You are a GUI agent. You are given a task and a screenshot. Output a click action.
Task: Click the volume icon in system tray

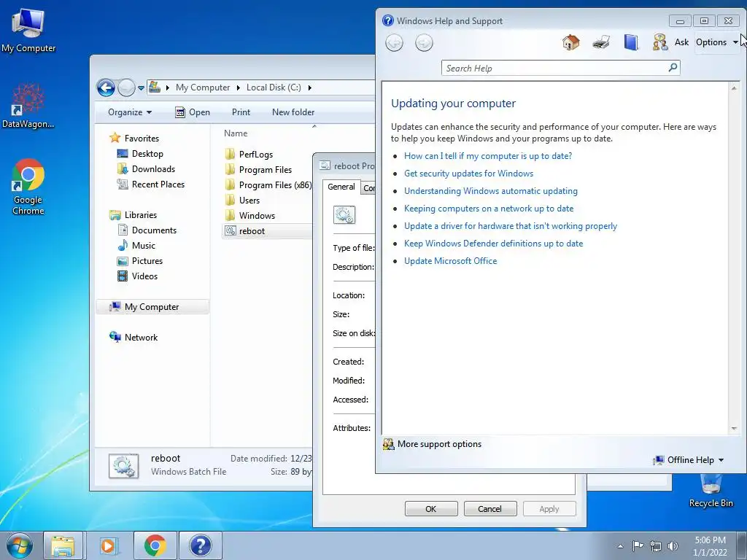coord(673,546)
